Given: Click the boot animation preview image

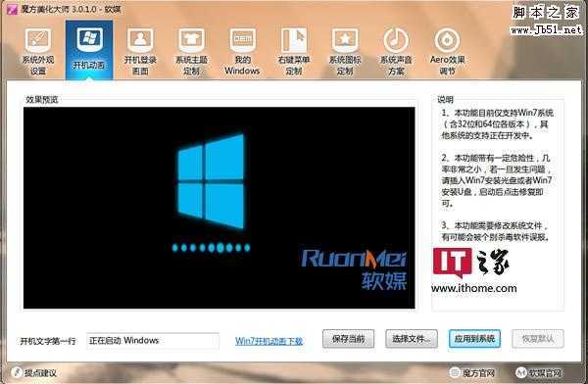Looking at the screenshot, I should point(219,208).
